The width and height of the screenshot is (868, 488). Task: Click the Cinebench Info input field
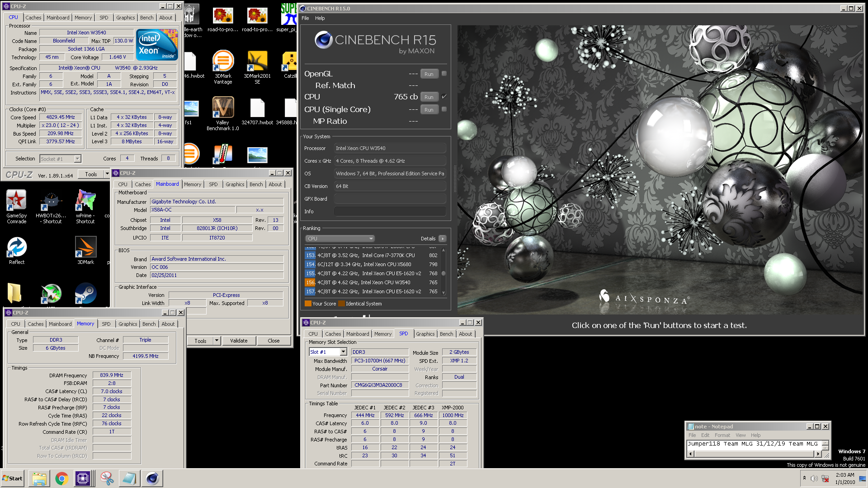pos(390,211)
